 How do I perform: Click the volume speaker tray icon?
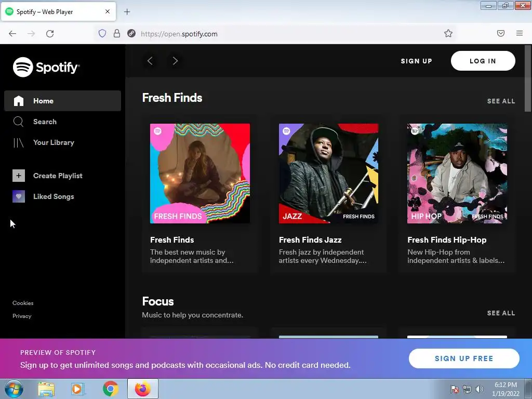click(x=480, y=389)
